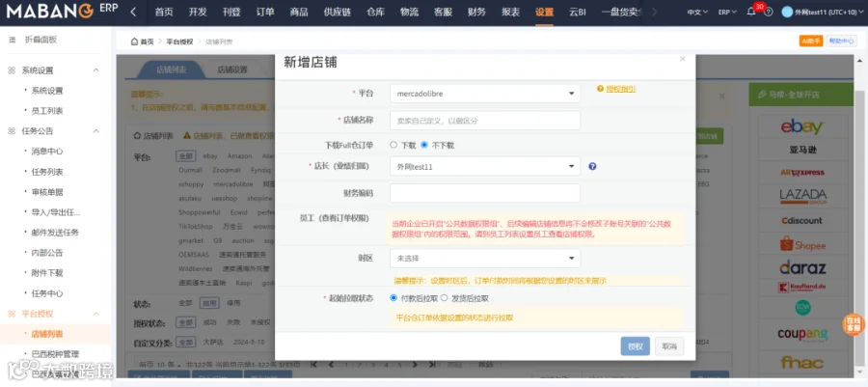Click the 财务编码 input field

coord(485,193)
